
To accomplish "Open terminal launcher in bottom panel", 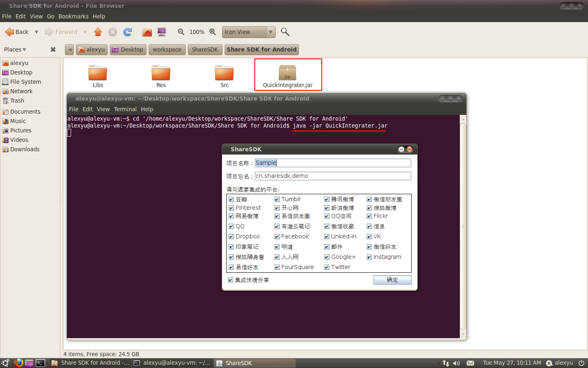I will coord(40,363).
